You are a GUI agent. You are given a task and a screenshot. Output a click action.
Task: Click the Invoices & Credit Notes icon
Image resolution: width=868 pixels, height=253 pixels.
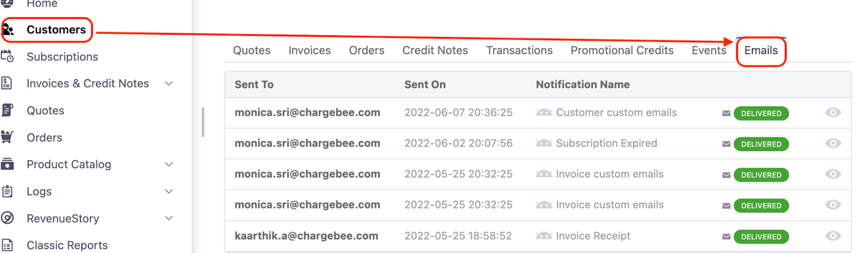pos(7,83)
